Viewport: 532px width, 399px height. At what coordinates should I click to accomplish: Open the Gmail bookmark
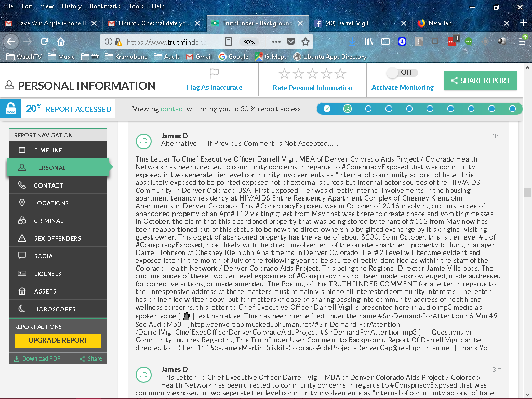pyautogui.click(x=199, y=57)
